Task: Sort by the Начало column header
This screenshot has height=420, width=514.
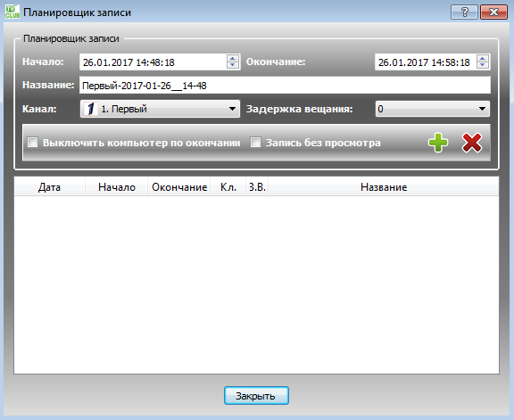Action: point(116,187)
